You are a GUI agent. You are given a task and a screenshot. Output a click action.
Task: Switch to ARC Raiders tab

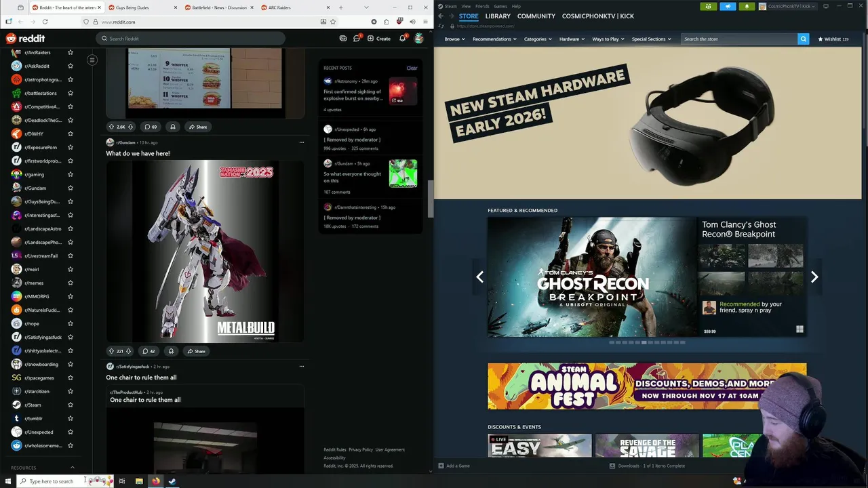pos(296,7)
